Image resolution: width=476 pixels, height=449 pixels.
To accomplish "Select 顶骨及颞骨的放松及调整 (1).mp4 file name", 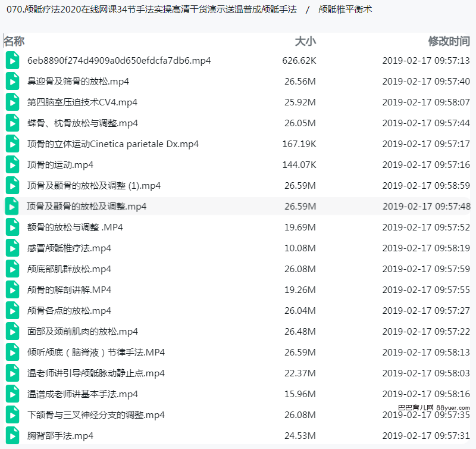I will pos(94,186).
